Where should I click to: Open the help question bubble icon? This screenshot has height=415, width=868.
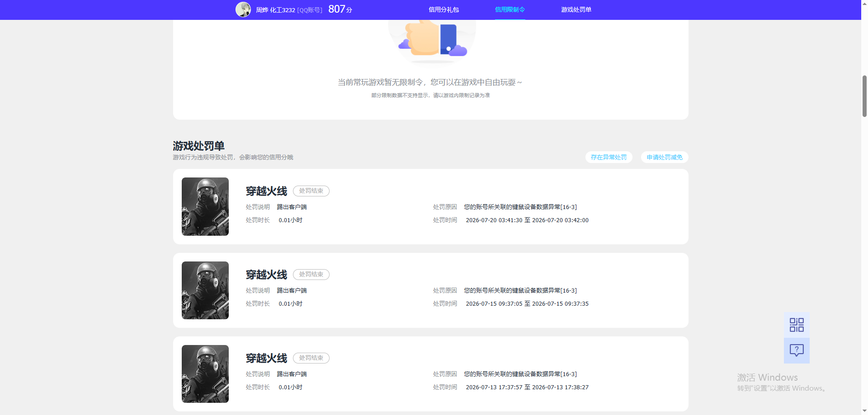[x=797, y=350]
